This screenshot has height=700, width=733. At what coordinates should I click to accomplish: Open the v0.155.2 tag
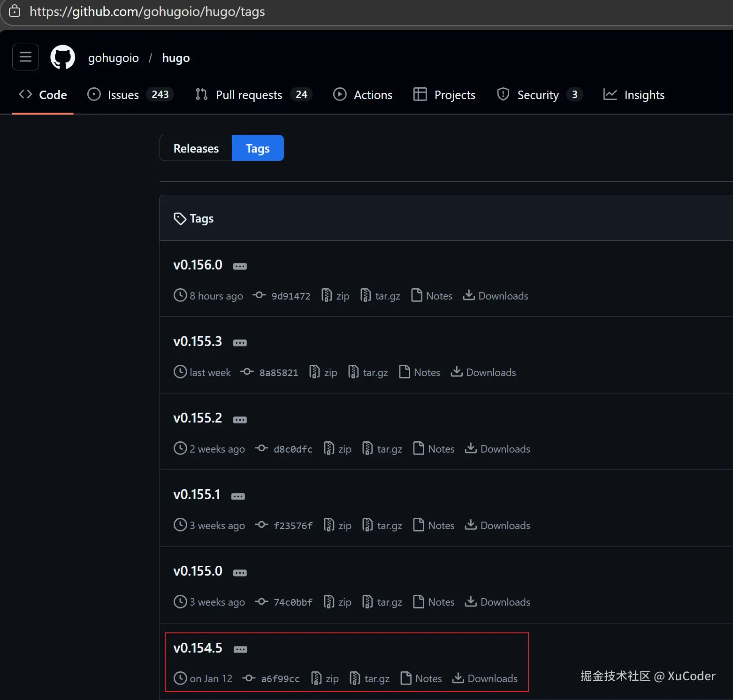pos(198,418)
